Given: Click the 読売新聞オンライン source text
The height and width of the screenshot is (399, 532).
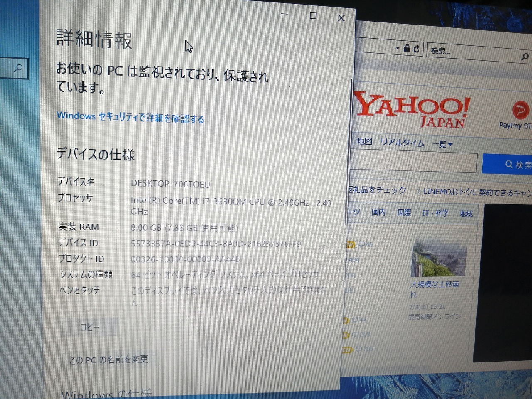Looking at the screenshot, I should pyautogui.click(x=435, y=317).
